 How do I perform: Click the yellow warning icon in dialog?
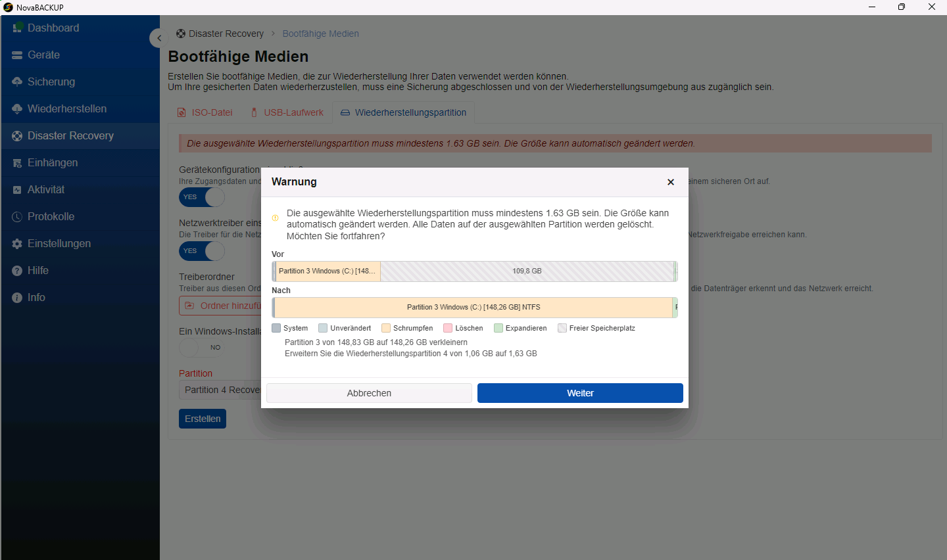(x=275, y=218)
